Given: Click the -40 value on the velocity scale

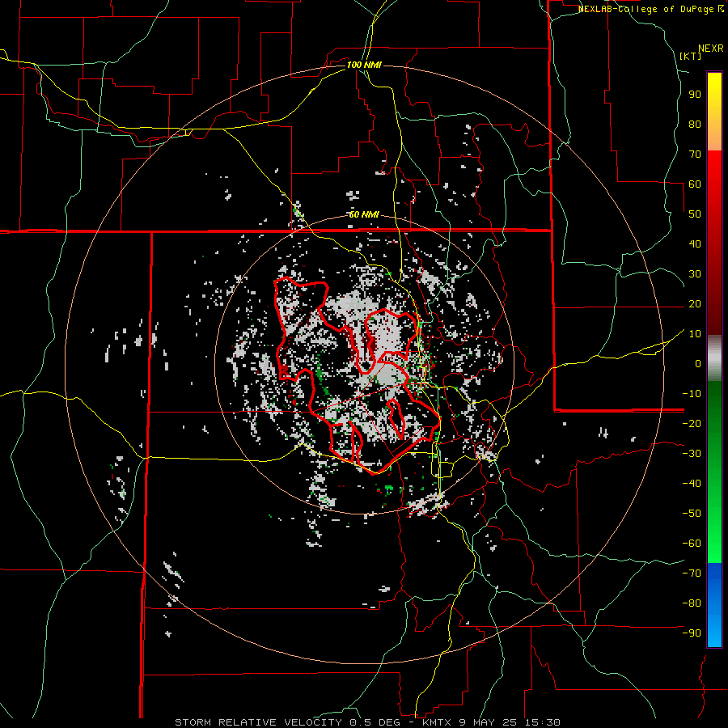Looking at the screenshot, I should pos(692,484).
